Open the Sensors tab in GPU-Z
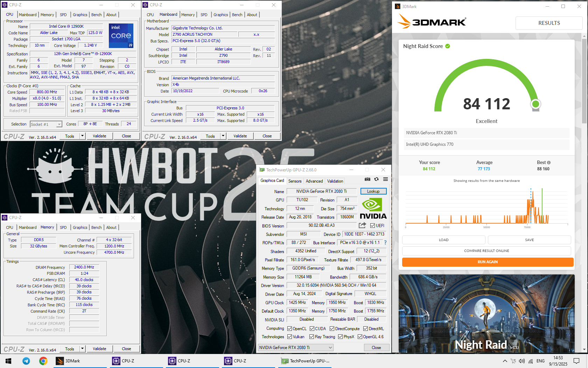 pyautogui.click(x=295, y=181)
